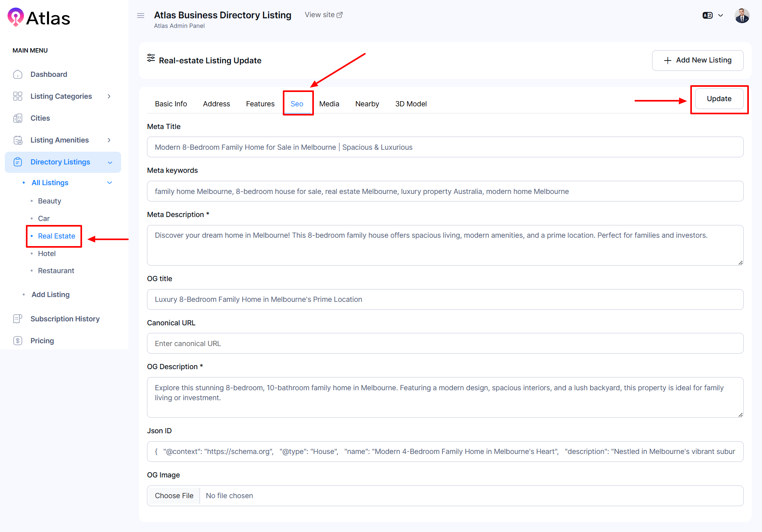Click the Pricing dollar icon
762x532 pixels.
pyautogui.click(x=18, y=341)
